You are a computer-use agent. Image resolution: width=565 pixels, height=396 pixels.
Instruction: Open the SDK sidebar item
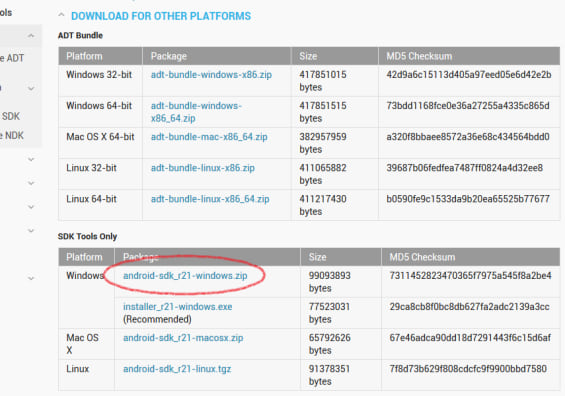click(x=10, y=116)
